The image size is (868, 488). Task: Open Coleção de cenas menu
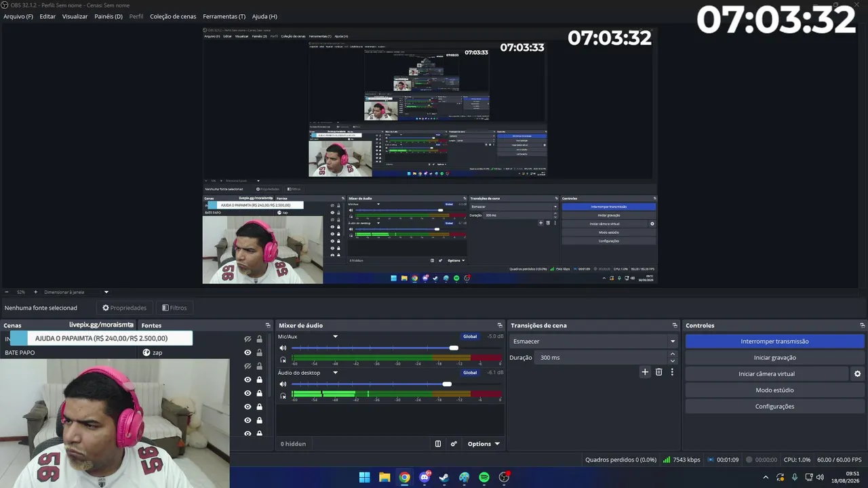point(173,16)
